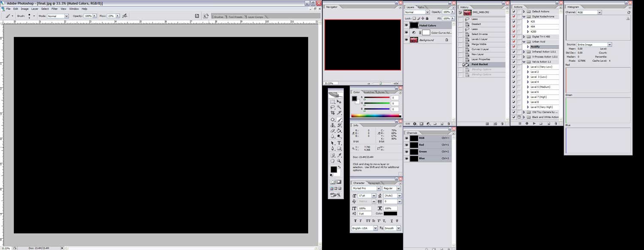Switch to the Swatches tab
Viewport: 644px width, 250px height.
pos(369,92)
